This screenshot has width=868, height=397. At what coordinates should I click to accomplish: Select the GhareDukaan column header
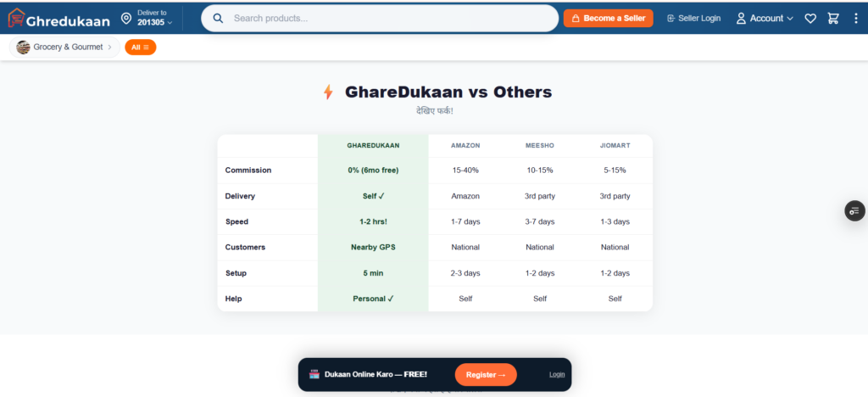pos(373,145)
